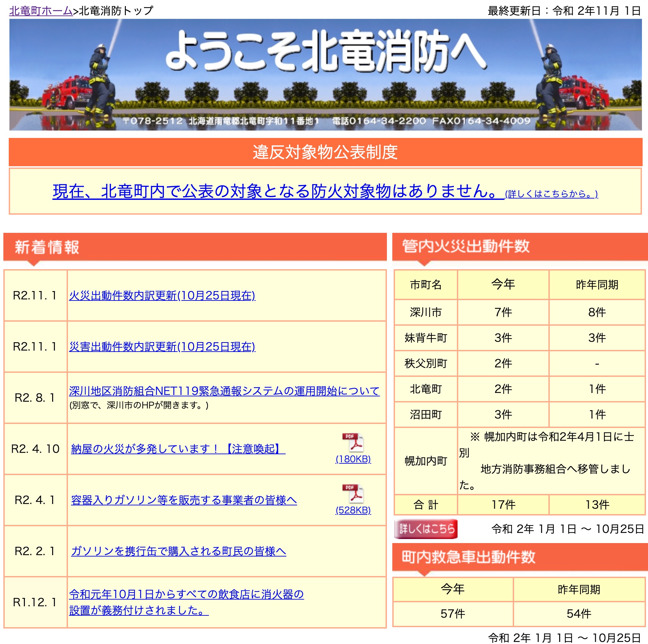
Task: Click the red 詳しくはこちら button graphic
Action: coord(425,529)
